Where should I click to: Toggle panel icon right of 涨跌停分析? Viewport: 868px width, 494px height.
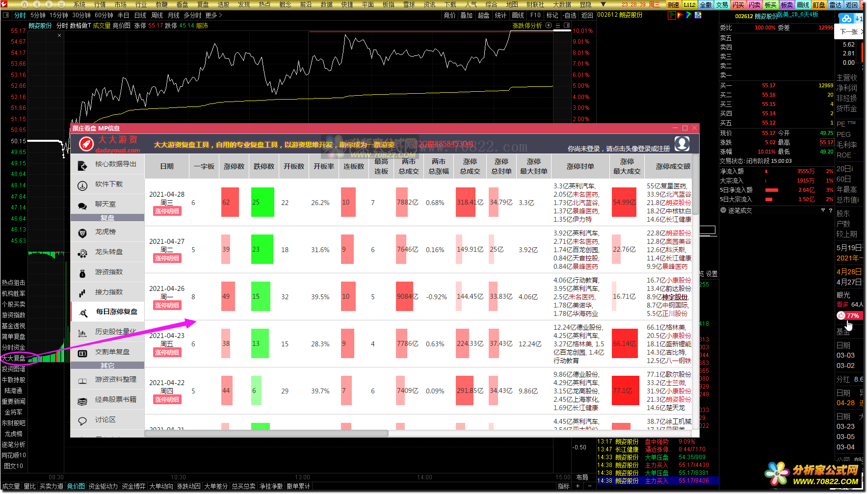click(x=567, y=26)
